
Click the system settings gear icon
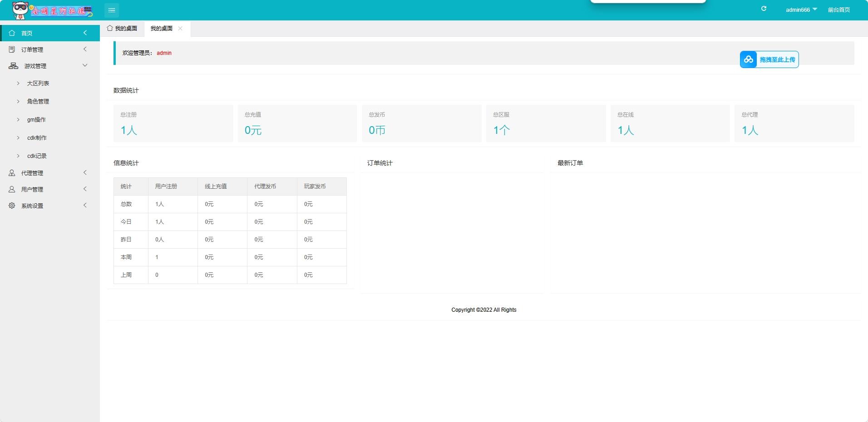tap(12, 206)
